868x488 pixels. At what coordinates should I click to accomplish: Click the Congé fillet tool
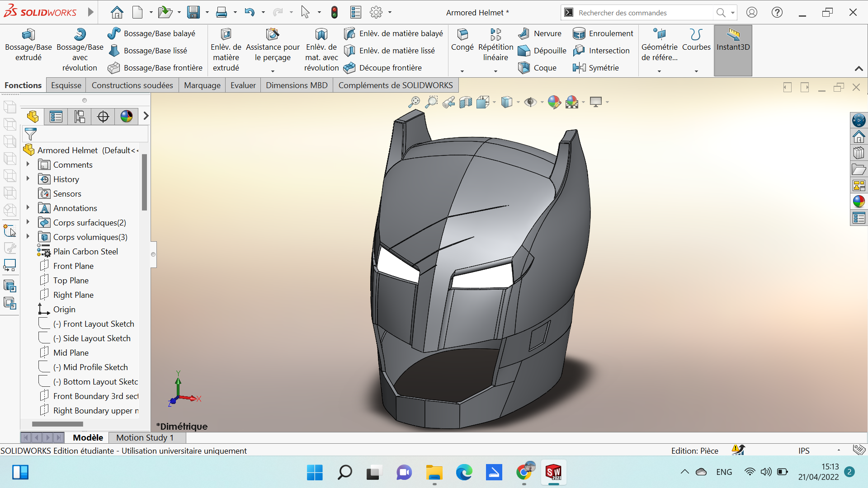[x=462, y=40]
